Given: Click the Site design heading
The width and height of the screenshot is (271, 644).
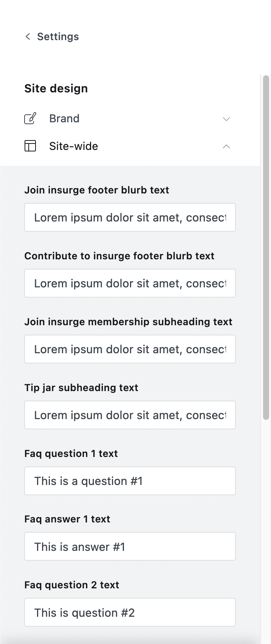Looking at the screenshot, I should point(56,88).
